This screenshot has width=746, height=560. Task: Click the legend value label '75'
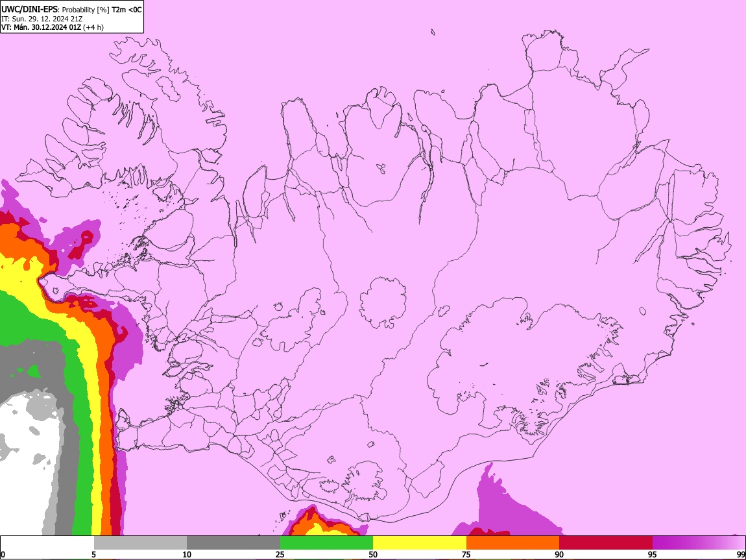pos(466,555)
